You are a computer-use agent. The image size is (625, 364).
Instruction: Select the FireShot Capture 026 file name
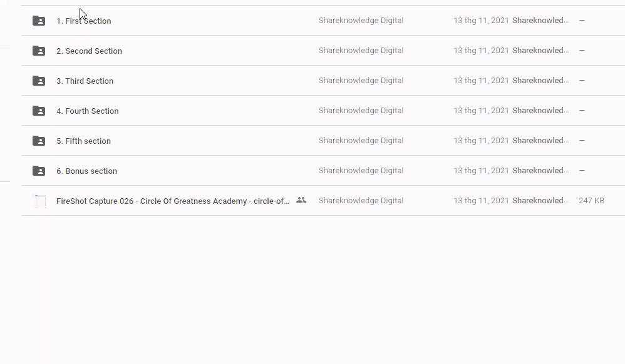click(173, 201)
